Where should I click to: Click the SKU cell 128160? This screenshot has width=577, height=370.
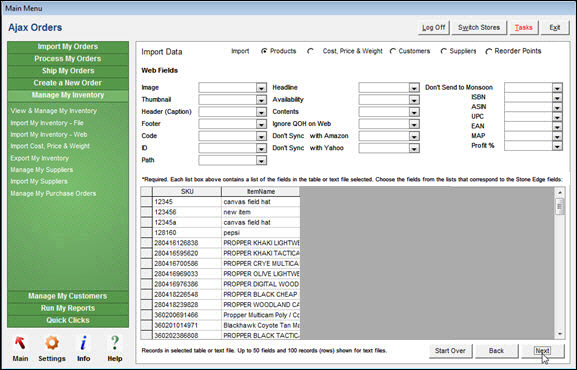187,233
